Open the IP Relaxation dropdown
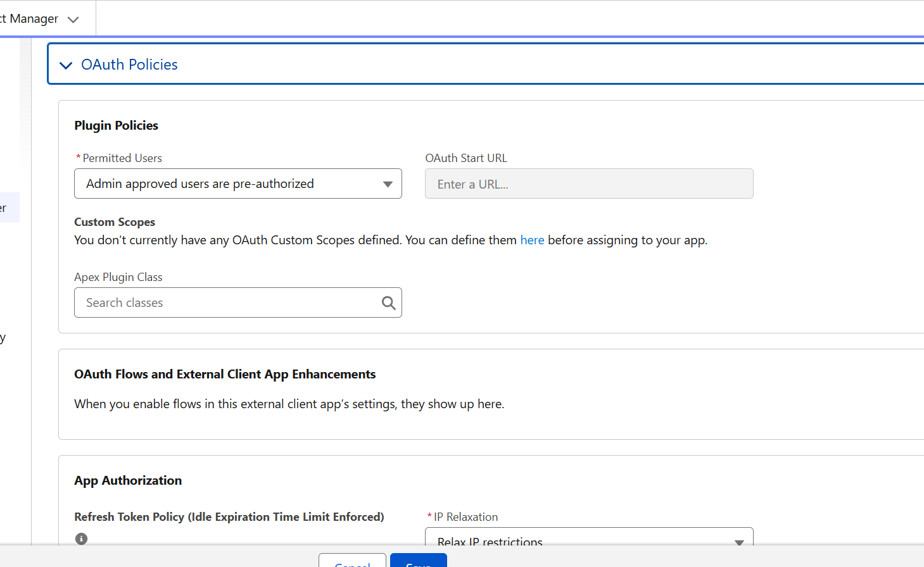 point(589,538)
